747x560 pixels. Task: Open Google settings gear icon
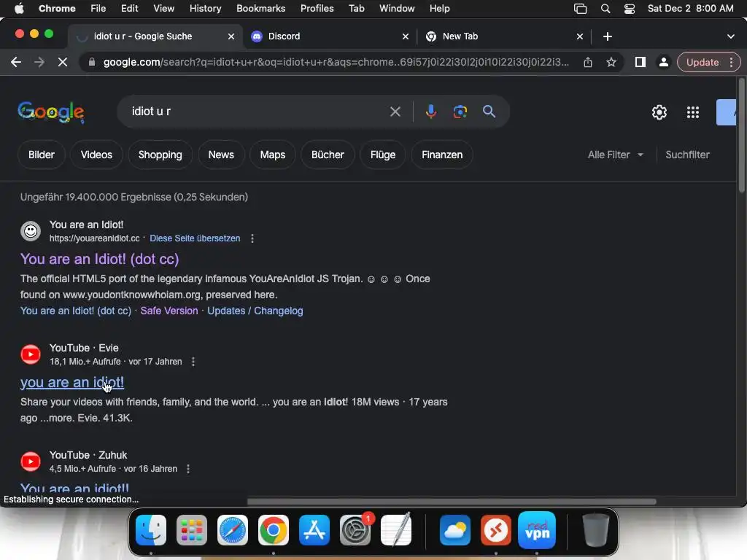(659, 112)
